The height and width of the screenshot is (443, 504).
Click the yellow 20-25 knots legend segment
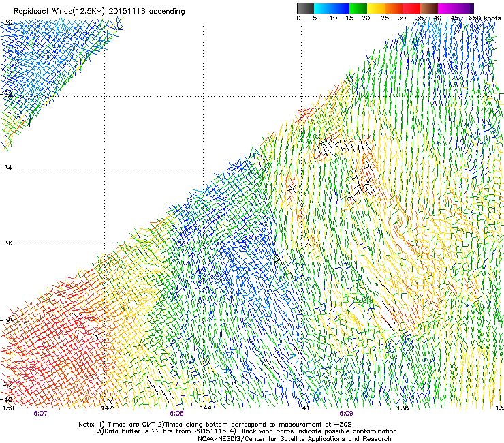(376, 8)
